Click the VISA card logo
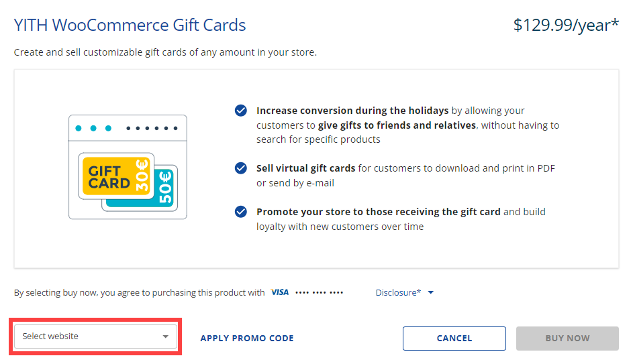Image resolution: width=633 pixels, height=364 pixels. pos(280,292)
